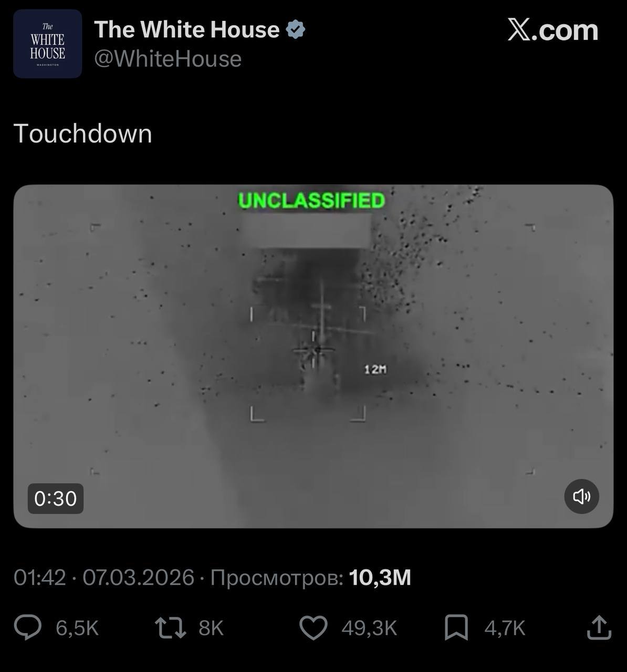The height and width of the screenshot is (672, 627).
Task: View the 10,3M Просмотров count
Action: pyautogui.click(x=310, y=577)
